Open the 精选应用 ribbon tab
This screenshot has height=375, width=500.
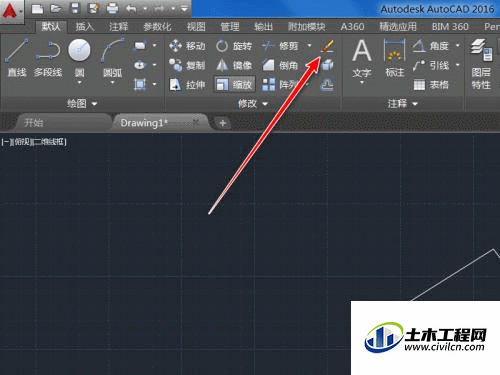coord(398,27)
